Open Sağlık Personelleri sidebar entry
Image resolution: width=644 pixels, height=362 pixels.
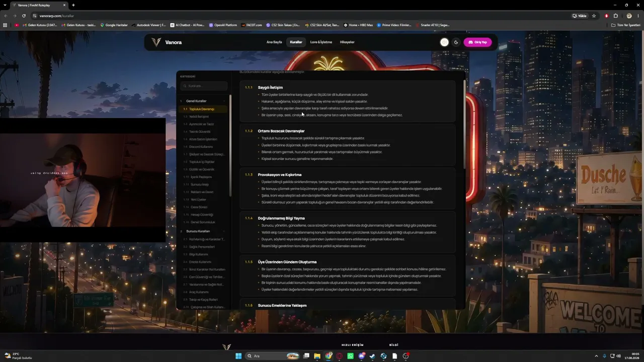point(202,247)
